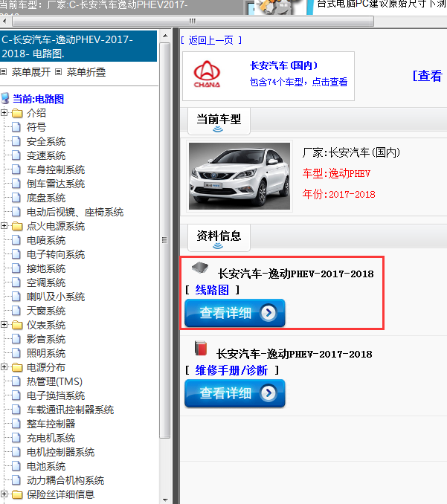Image resolution: width=447 pixels, height=504 pixels.
Task: Click the 当前:电路图 computer icon
Action: pos(5,98)
